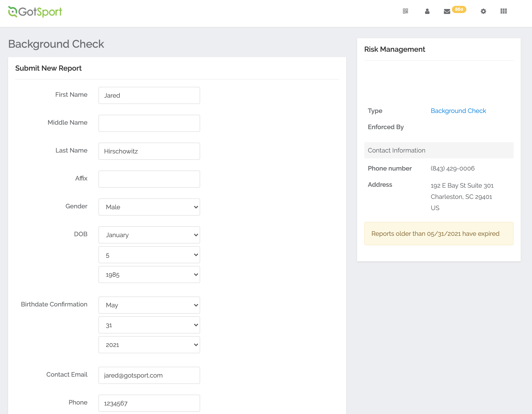Click into the First Name field
This screenshot has height=414, width=532.
point(149,95)
